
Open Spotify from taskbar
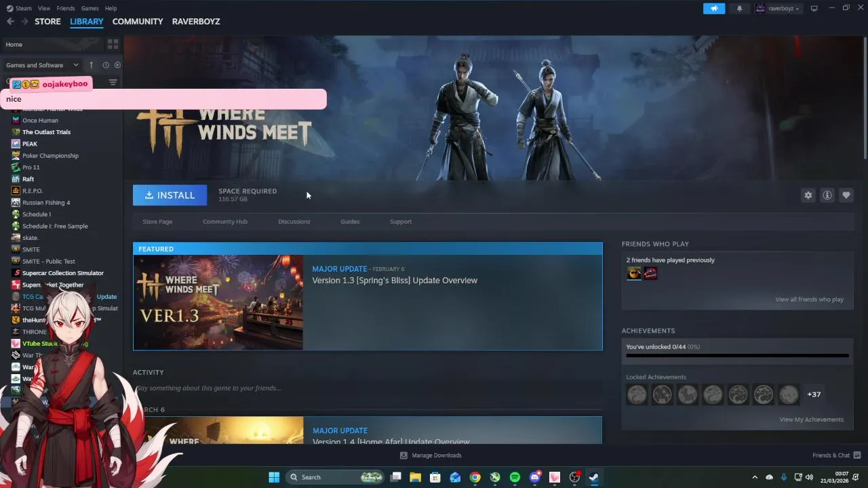(x=515, y=477)
